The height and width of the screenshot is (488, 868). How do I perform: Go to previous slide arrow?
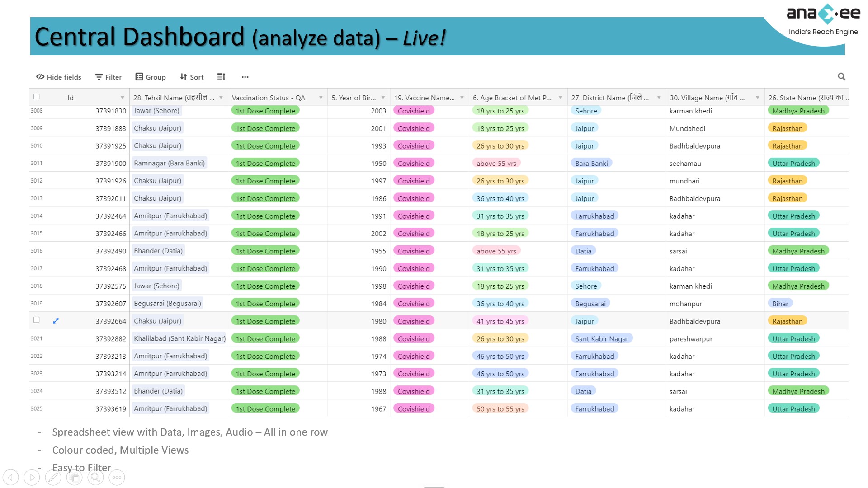[11, 477]
